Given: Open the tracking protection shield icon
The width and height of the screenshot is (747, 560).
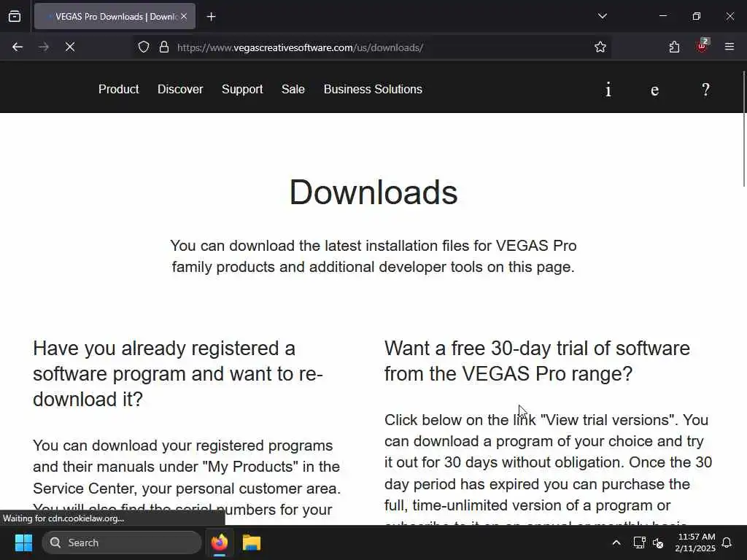Looking at the screenshot, I should (x=144, y=47).
